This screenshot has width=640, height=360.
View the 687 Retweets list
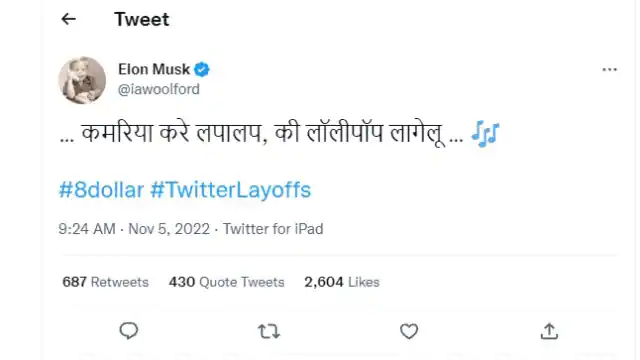[105, 282]
